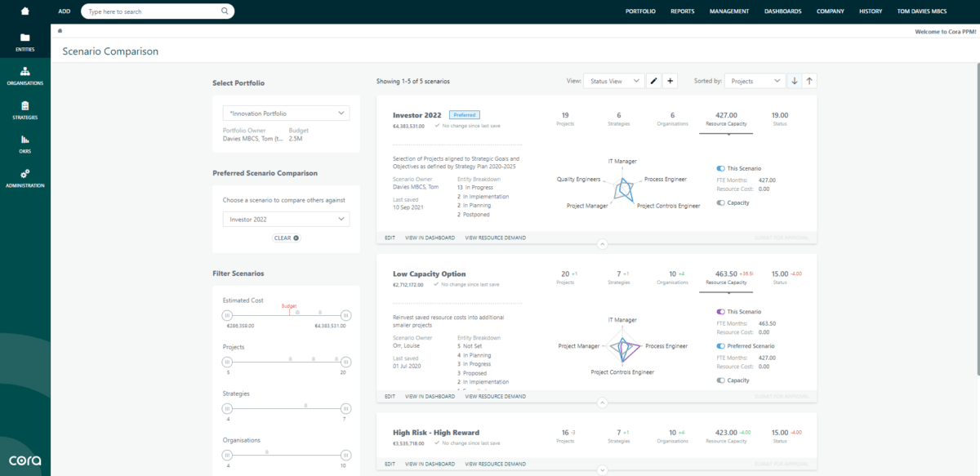Clear the preferred scenario comparison
This screenshot has width=980, height=476.
coord(286,238)
